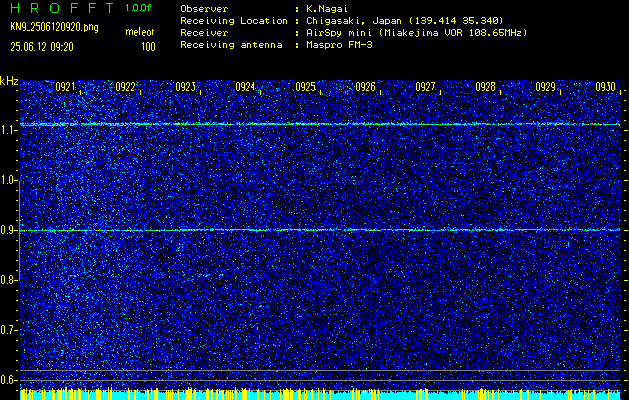Click the 0925 time marker
Image resolution: width=629 pixels, height=400 pixels.
[x=305, y=87]
